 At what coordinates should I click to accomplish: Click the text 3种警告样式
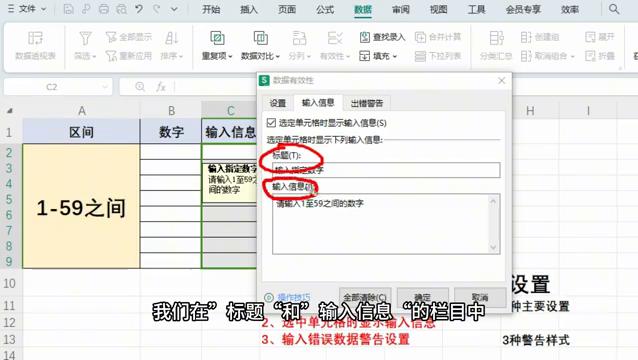(535, 340)
